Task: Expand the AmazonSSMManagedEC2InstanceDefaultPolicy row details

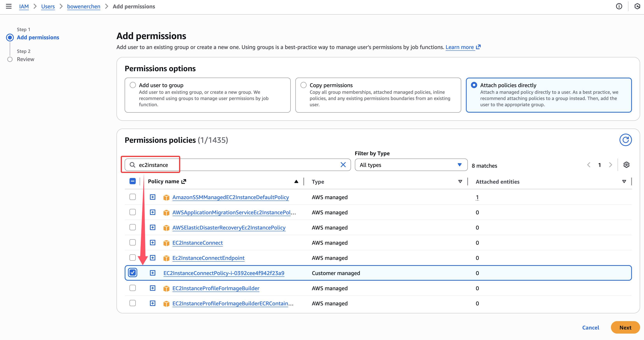Action: tap(152, 197)
